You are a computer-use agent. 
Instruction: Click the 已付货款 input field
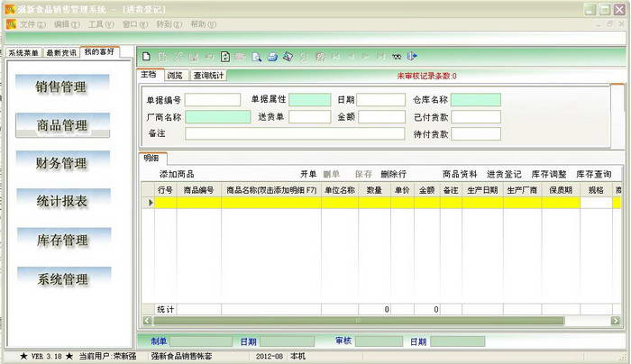coord(476,117)
